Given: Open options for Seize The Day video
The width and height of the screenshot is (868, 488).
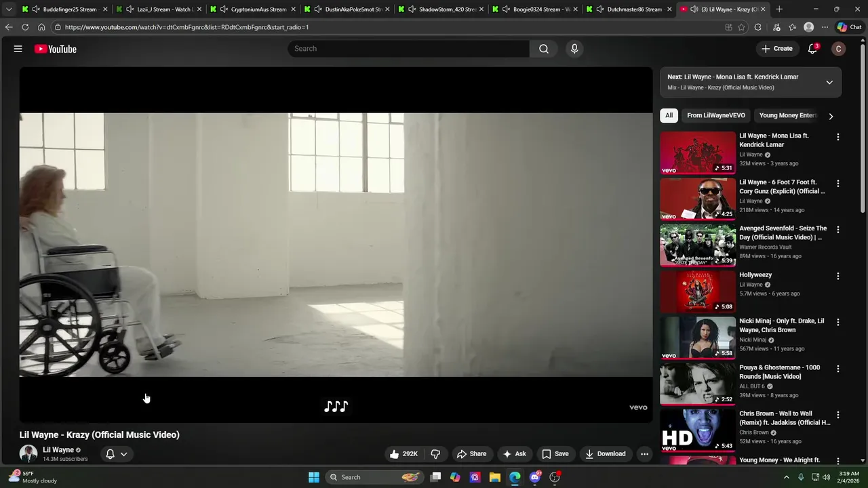Looking at the screenshot, I should click(x=838, y=230).
